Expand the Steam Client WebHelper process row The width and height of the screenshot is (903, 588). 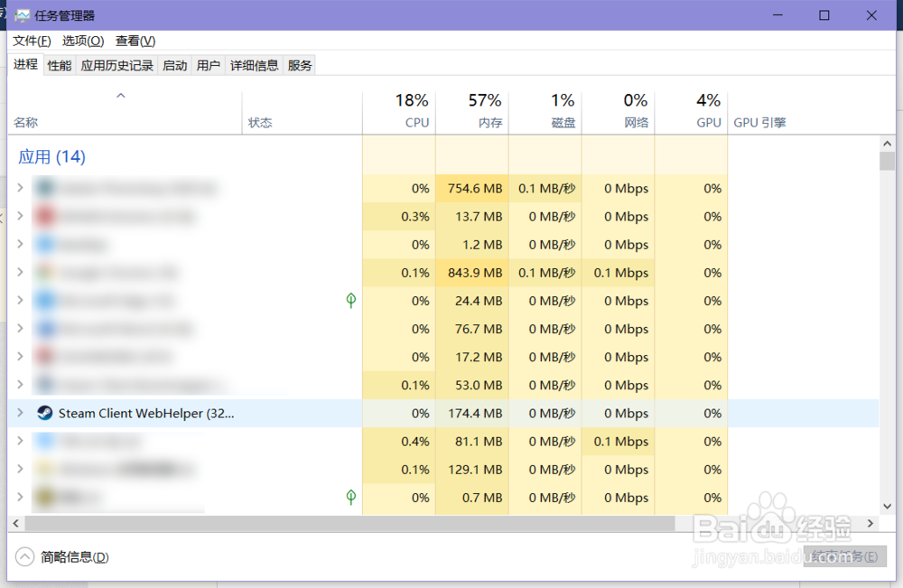pyautogui.click(x=20, y=413)
